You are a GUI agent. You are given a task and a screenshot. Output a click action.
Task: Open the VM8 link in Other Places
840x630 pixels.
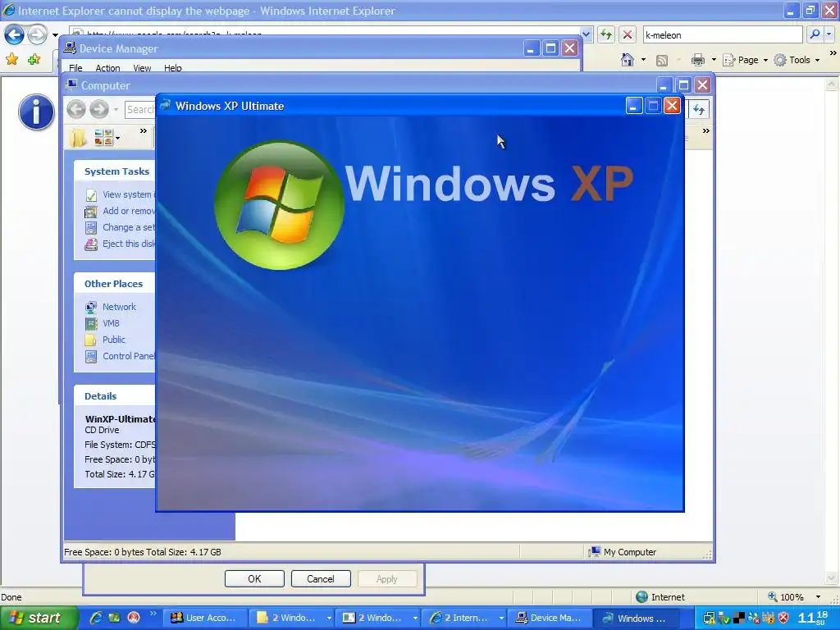[111, 323]
